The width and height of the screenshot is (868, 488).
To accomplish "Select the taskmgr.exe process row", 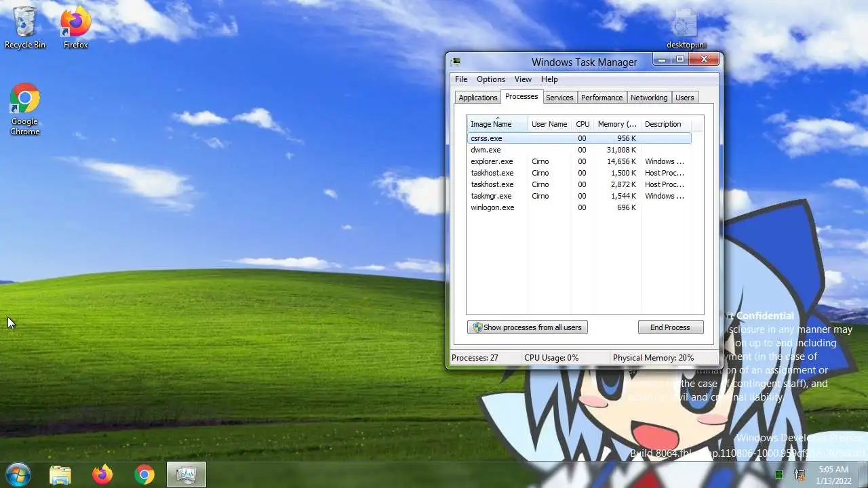I will (x=579, y=196).
